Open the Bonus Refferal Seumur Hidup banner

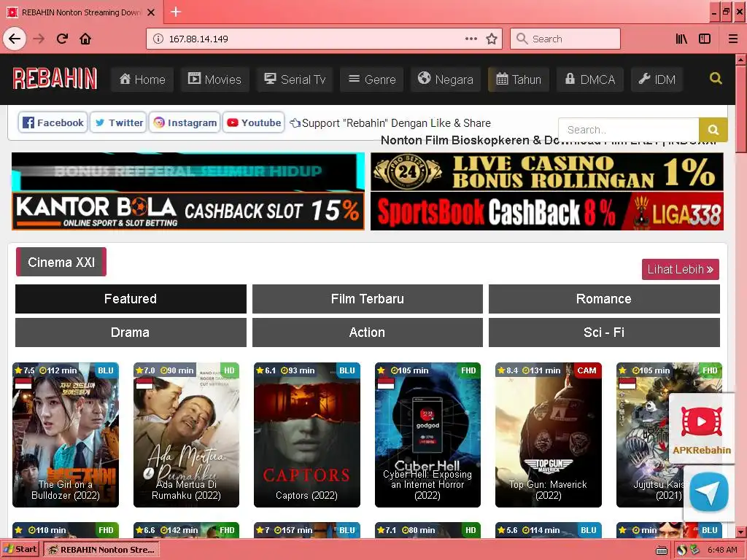tap(188, 172)
